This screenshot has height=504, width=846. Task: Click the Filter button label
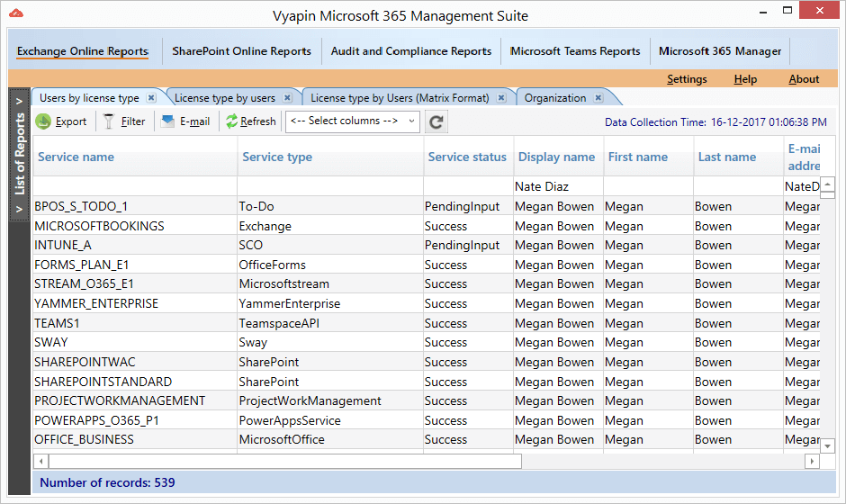(132, 122)
